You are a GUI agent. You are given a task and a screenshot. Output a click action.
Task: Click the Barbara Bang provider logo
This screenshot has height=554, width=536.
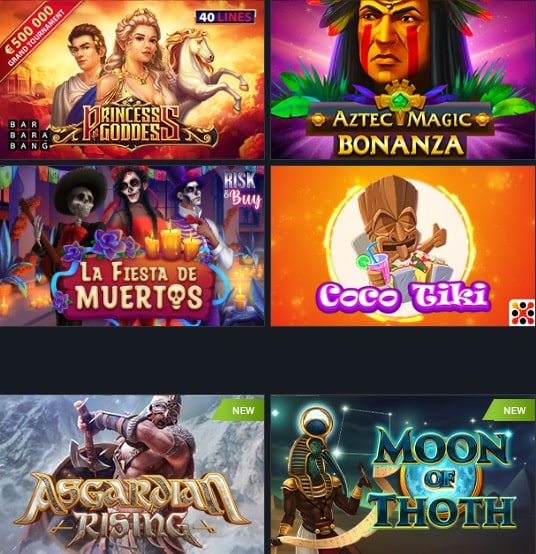pos(28,135)
